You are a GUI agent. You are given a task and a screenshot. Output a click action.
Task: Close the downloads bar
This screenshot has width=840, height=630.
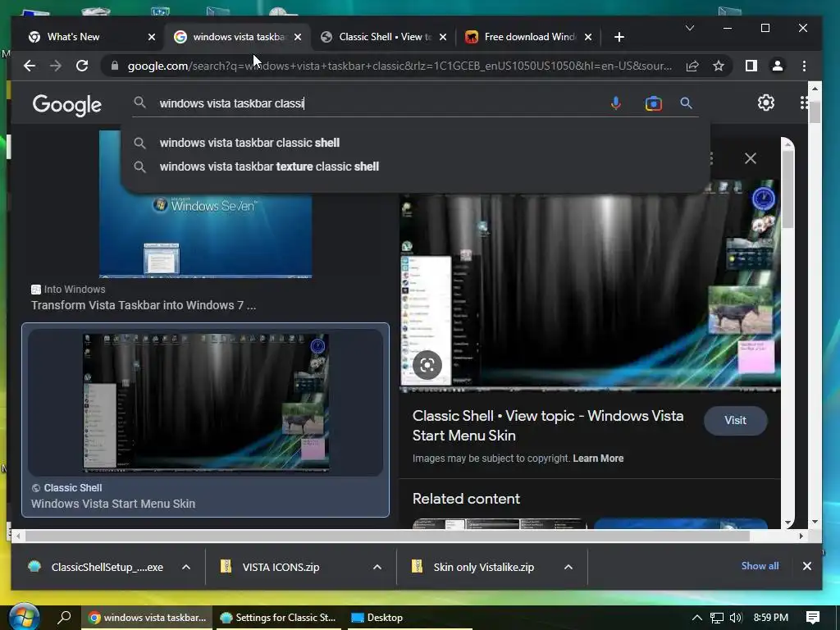807,566
